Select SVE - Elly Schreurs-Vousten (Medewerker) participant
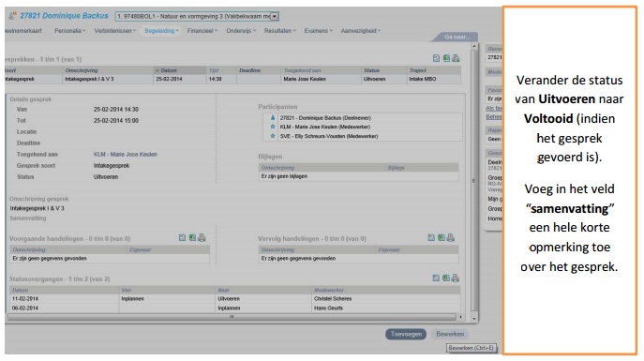Image resolution: width=644 pixels, height=361 pixels. point(329,136)
